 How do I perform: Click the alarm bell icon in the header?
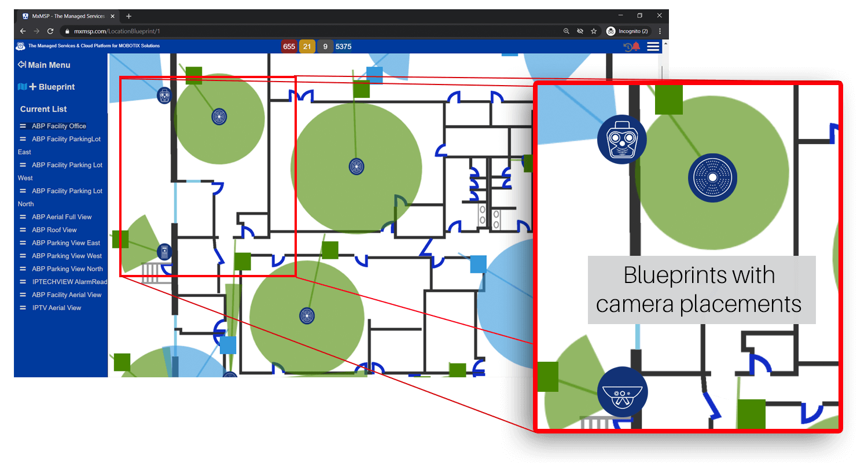pos(635,46)
